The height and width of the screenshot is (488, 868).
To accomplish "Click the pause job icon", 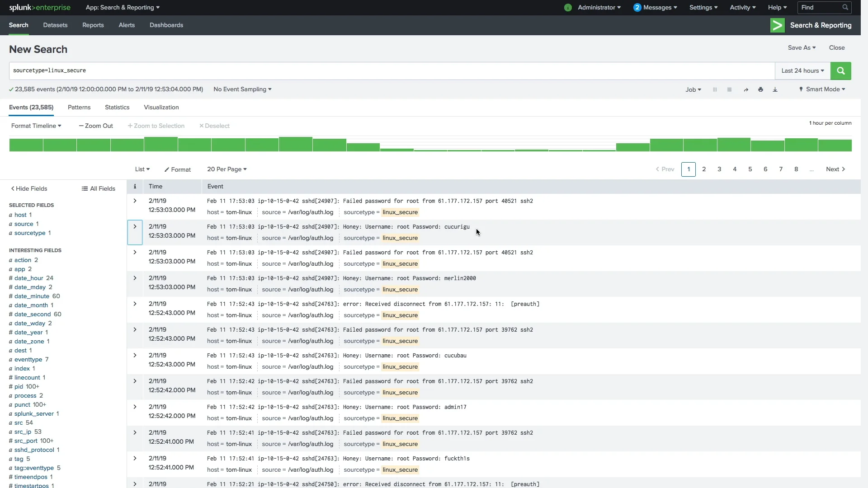I will pyautogui.click(x=715, y=89).
